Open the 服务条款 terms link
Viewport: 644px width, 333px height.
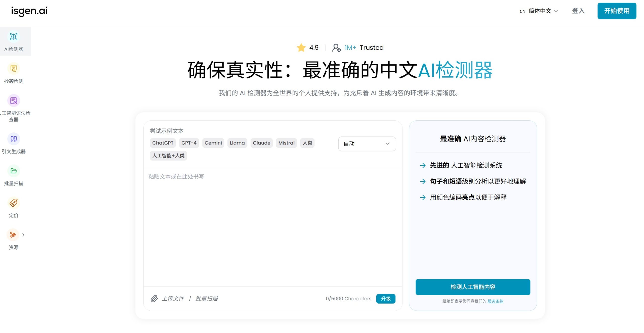[495, 301]
